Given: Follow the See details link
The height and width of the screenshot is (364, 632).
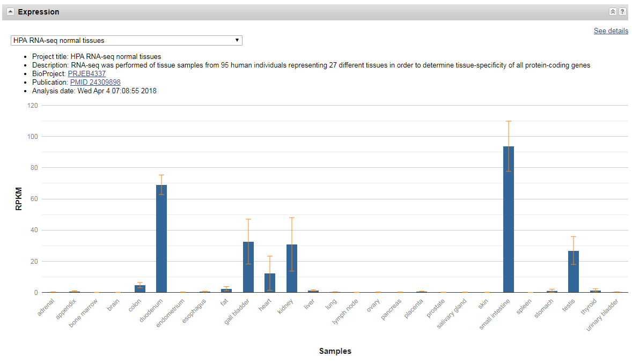Looking at the screenshot, I should 611,31.
